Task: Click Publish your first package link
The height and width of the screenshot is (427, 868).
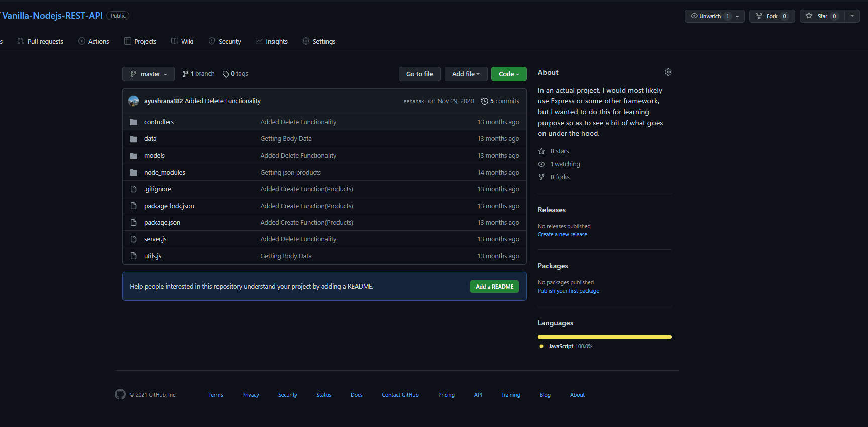Action: click(x=568, y=291)
